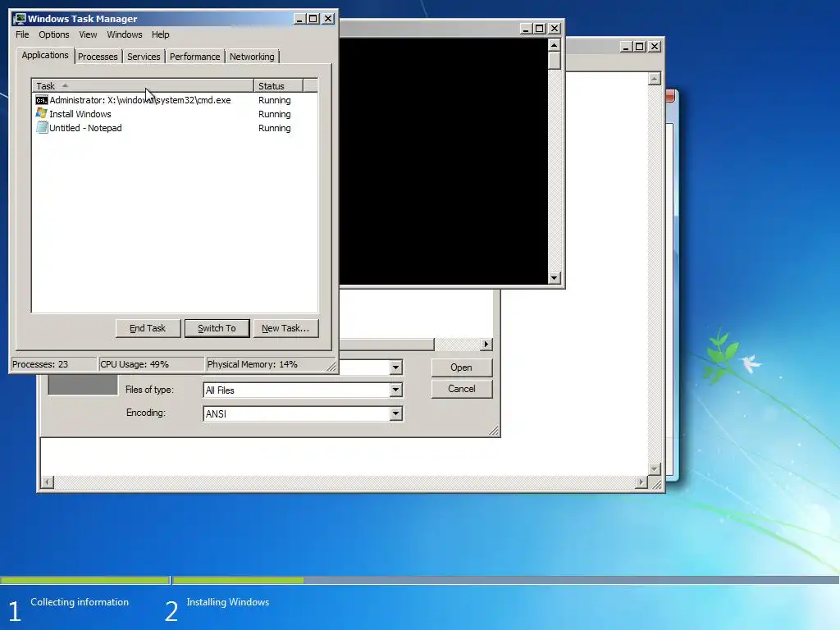Click the Notepad vertical scroll down arrow
840x630 pixels.
coord(654,468)
